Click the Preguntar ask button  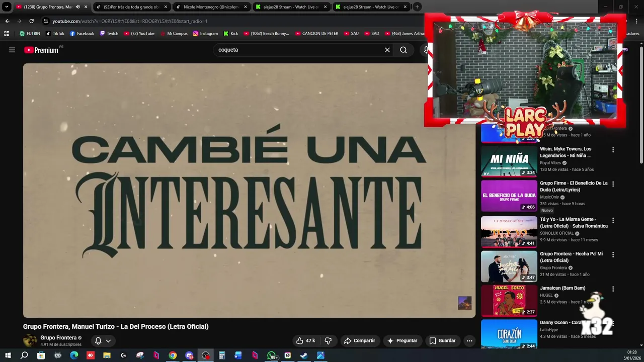[401, 341]
